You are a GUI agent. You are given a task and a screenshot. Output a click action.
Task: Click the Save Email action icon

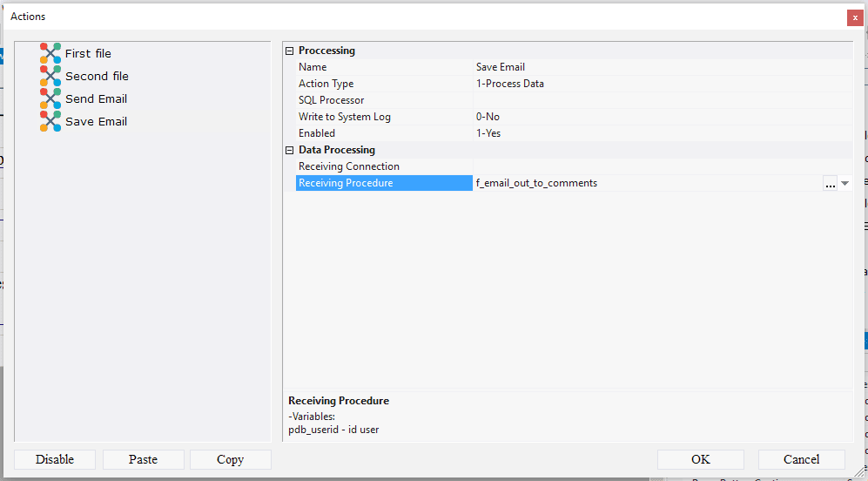click(50, 121)
